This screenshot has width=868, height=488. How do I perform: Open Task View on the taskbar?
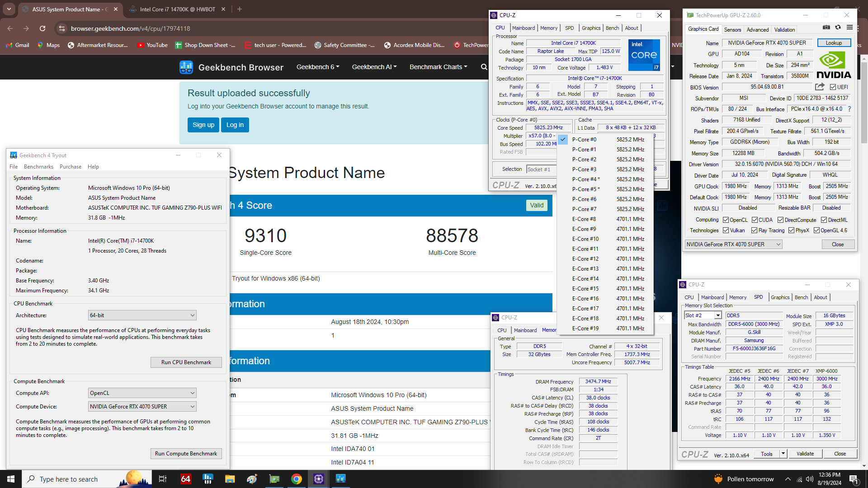(x=163, y=479)
